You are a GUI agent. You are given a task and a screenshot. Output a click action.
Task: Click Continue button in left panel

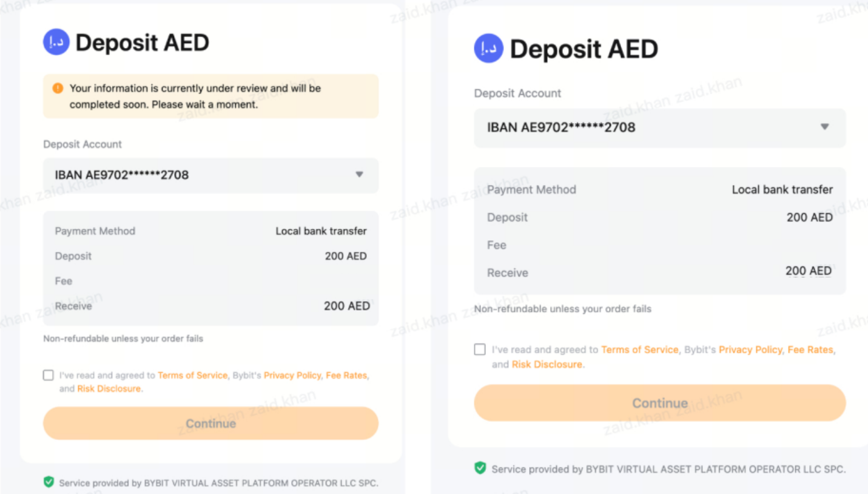click(x=210, y=423)
